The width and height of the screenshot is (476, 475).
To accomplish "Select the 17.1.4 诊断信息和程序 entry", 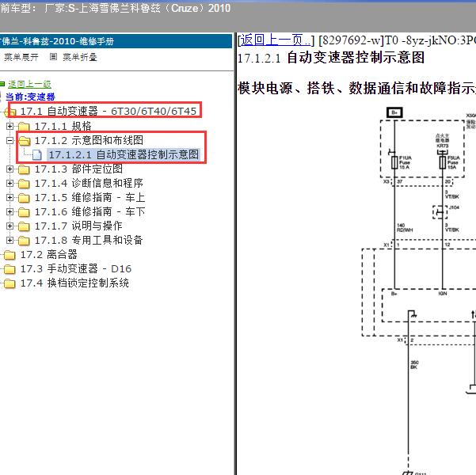I will pyautogui.click(x=89, y=183).
